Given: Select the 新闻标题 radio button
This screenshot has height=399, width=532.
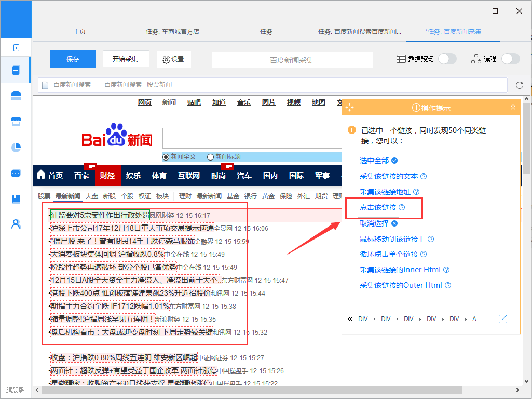Looking at the screenshot, I should [x=210, y=157].
